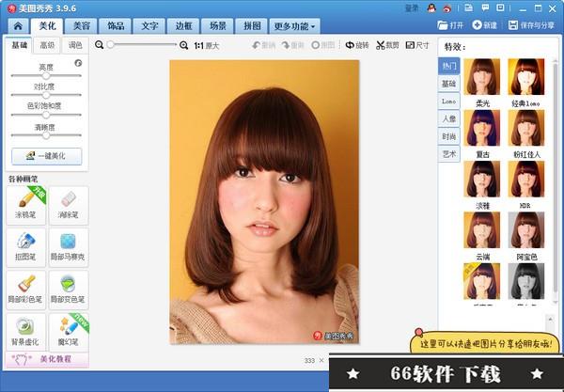Expand the 更多功能 dropdown

pos(294,26)
